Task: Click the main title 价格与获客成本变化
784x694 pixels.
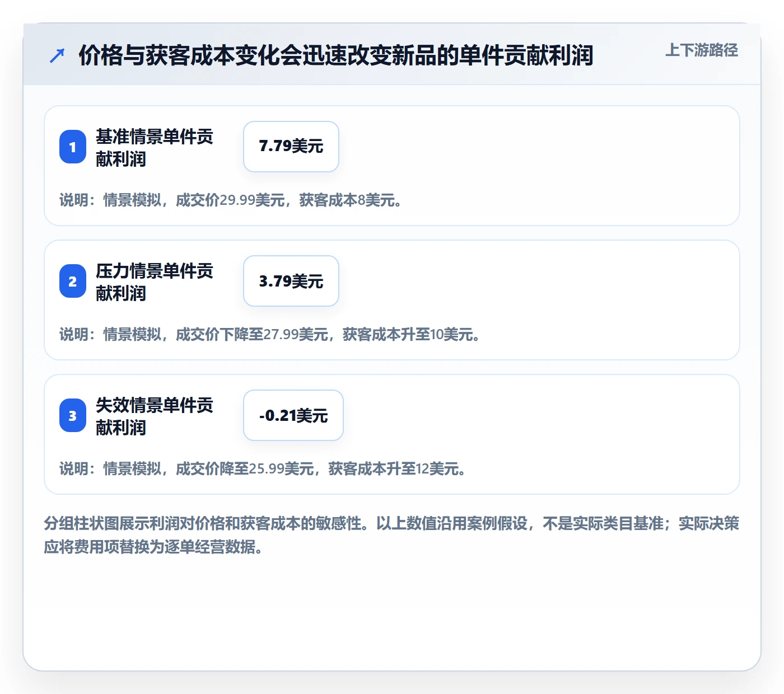Action: point(336,55)
